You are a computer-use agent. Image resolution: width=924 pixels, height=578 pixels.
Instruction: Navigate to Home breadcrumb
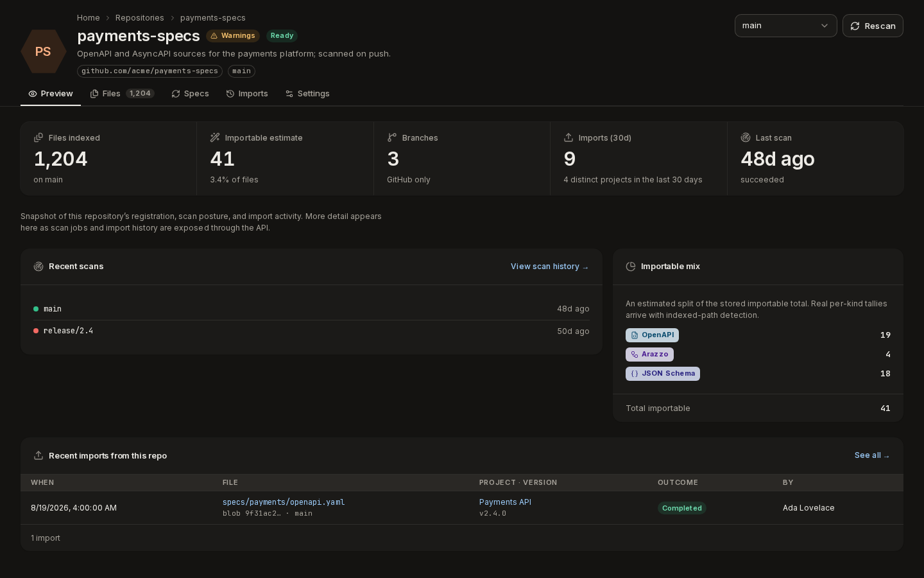(89, 18)
